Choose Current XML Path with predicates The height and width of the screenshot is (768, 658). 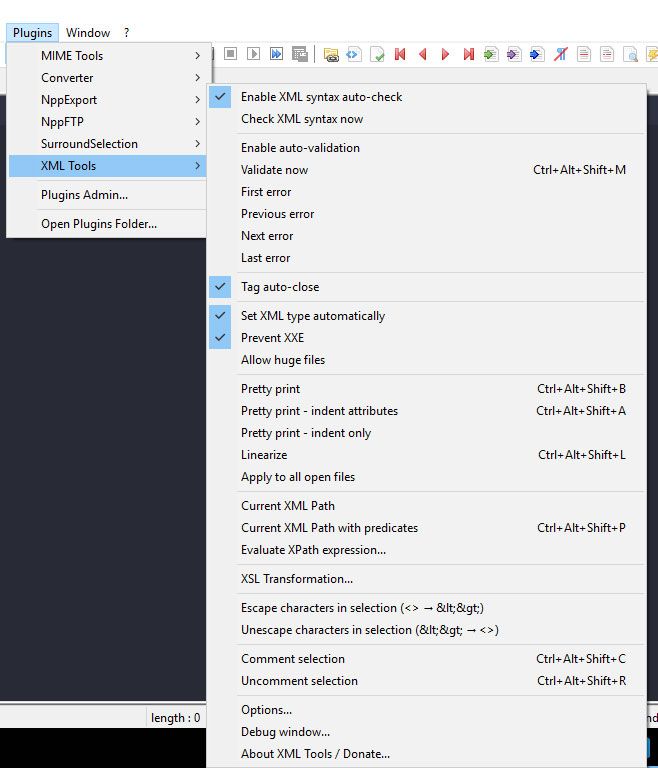click(x=427, y=528)
